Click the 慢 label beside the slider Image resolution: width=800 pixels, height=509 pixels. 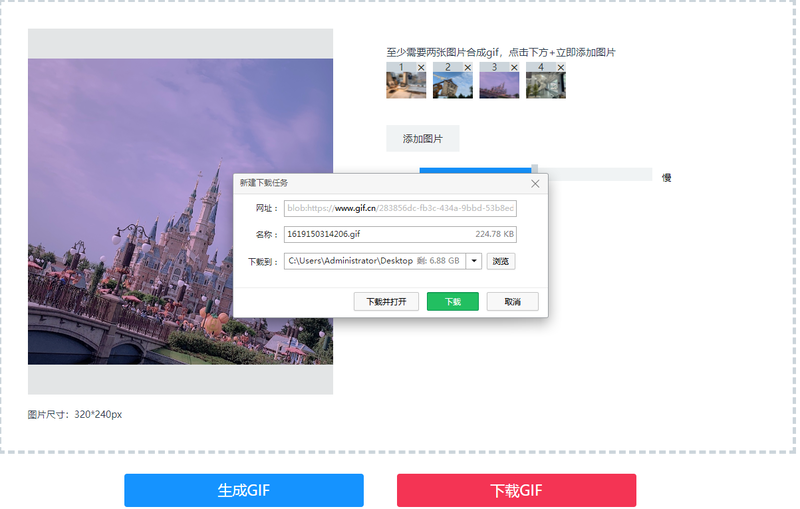point(666,177)
